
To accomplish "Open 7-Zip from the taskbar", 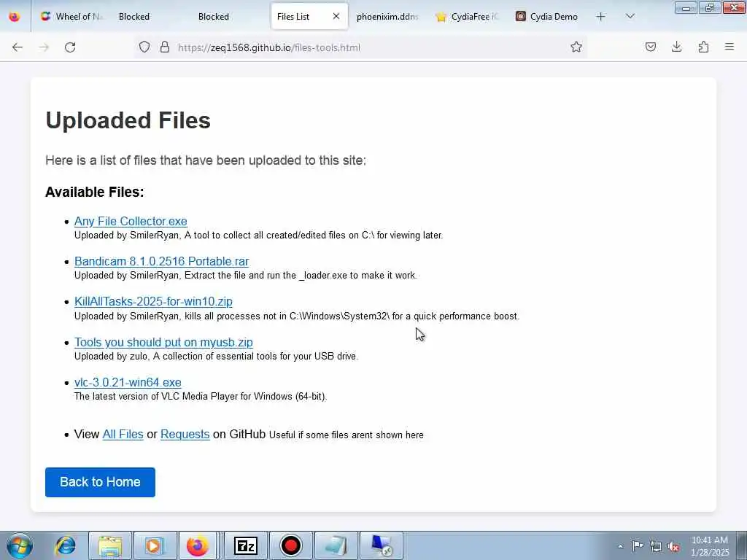I will [x=246, y=545].
